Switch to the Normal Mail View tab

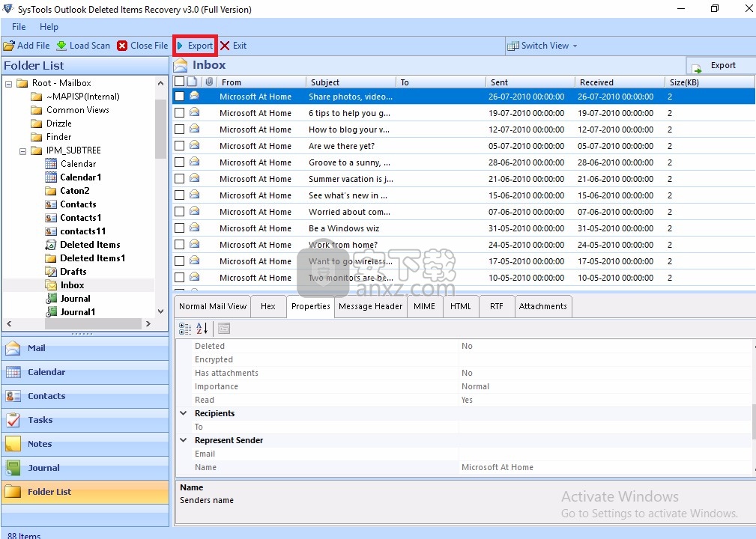tap(213, 306)
